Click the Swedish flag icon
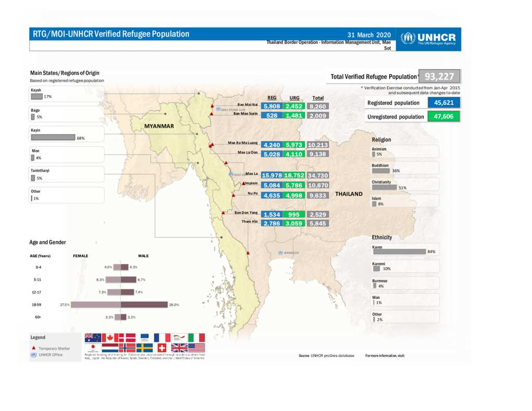 tap(144, 348)
